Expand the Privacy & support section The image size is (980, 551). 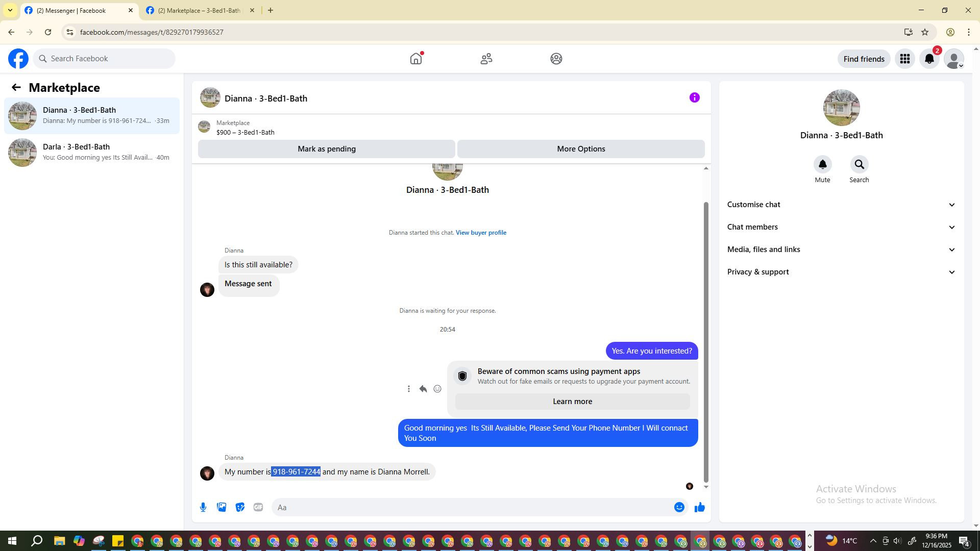[841, 272]
